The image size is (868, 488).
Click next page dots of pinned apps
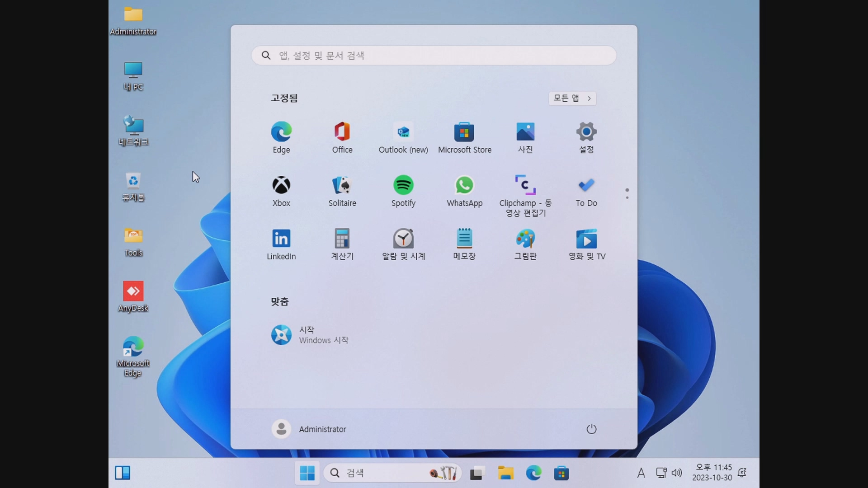click(x=627, y=193)
